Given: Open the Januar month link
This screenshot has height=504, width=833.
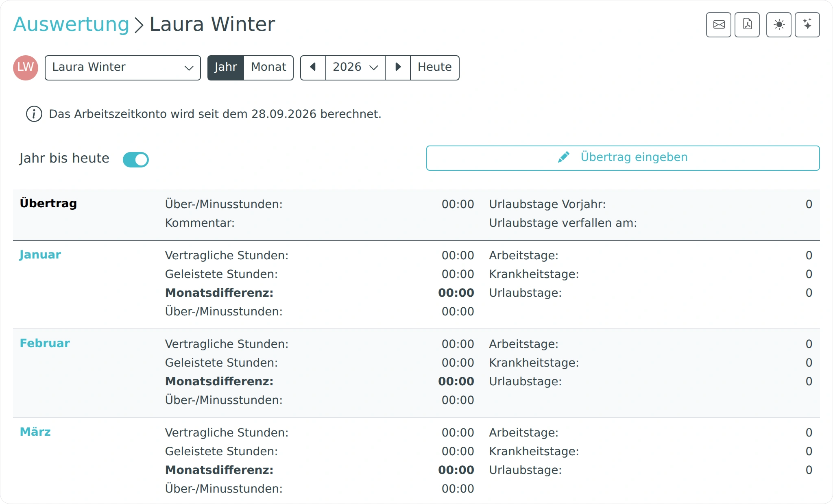Looking at the screenshot, I should 40,255.
